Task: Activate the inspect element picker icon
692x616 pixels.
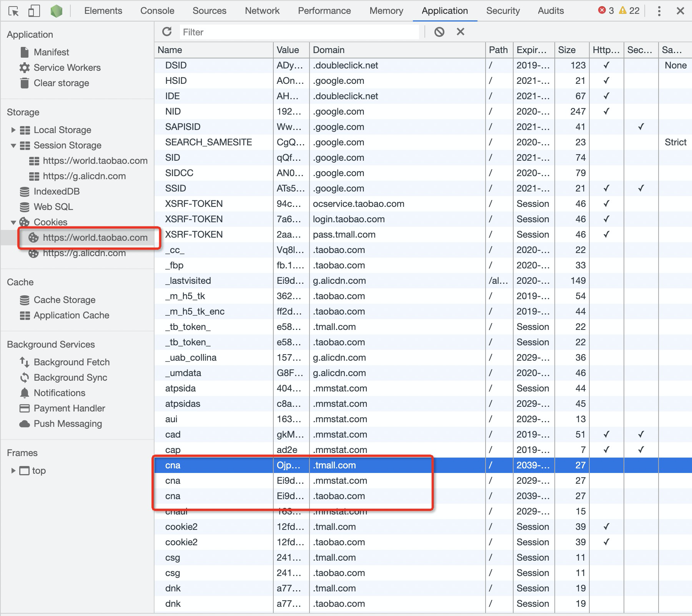Action: point(13,11)
